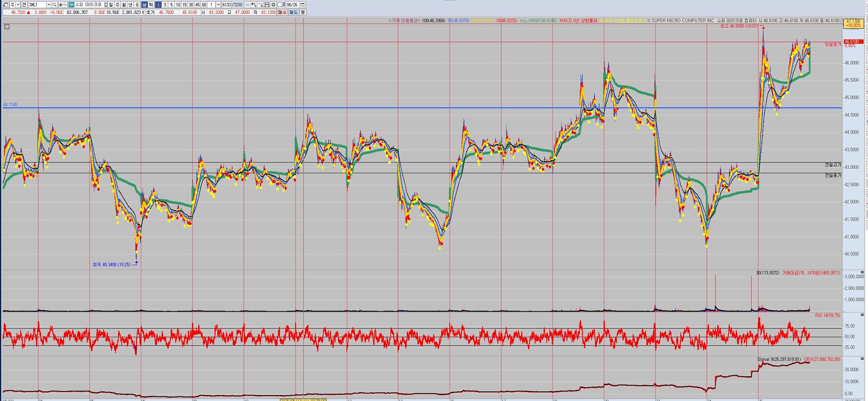868x401 pixels.
Task: Click the magnifier stock search icon
Action: [54, 5]
